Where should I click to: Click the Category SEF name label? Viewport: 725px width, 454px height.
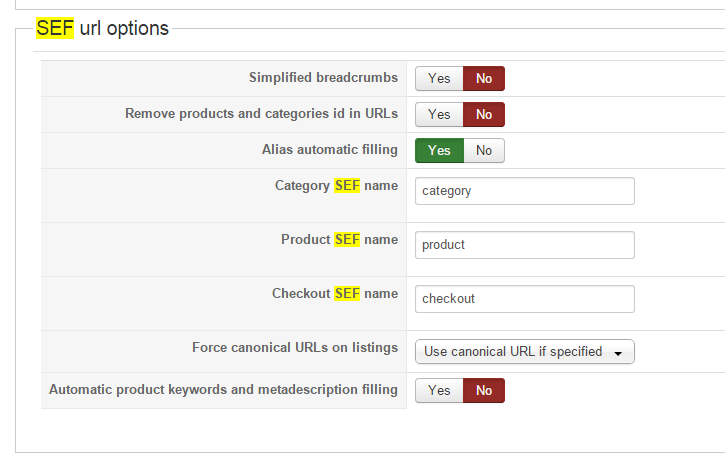(x=336, y=185)
